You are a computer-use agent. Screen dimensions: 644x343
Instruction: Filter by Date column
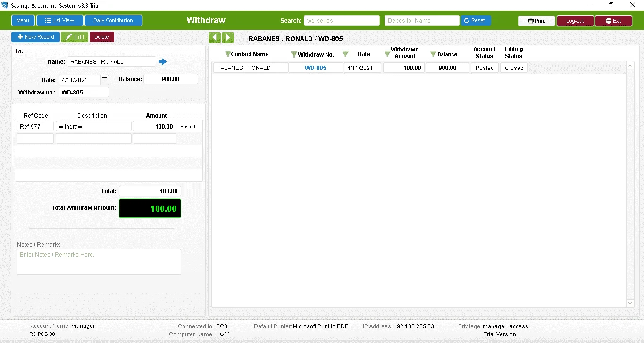(x=345, y=54)
